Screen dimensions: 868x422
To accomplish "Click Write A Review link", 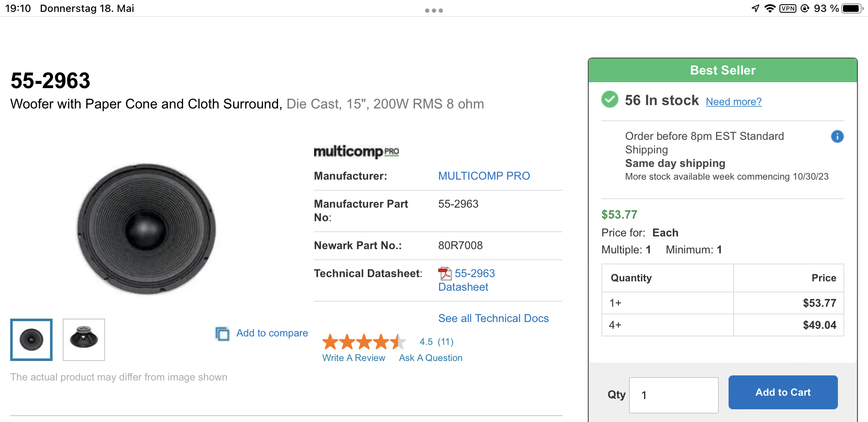I will [353, 358].
